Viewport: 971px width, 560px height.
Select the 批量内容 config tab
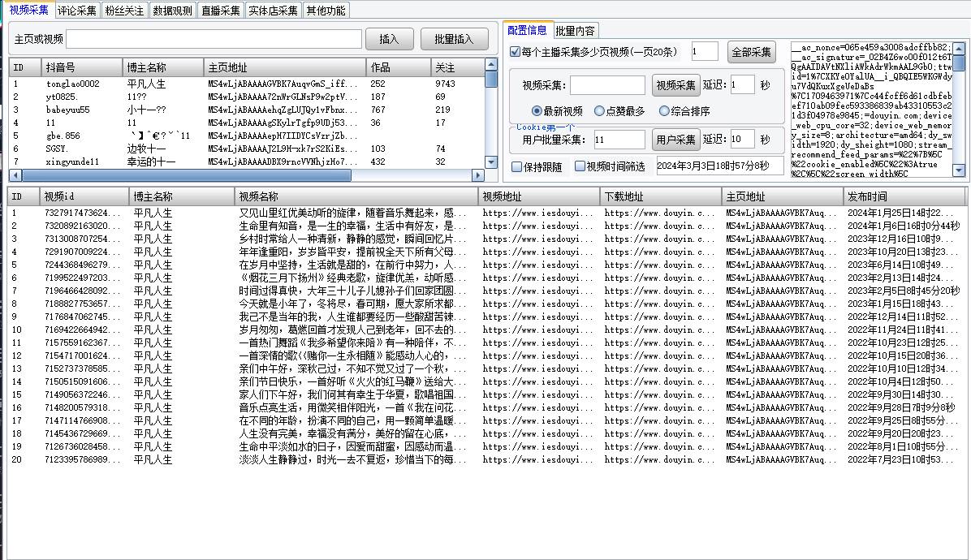[x=575, y=31]
